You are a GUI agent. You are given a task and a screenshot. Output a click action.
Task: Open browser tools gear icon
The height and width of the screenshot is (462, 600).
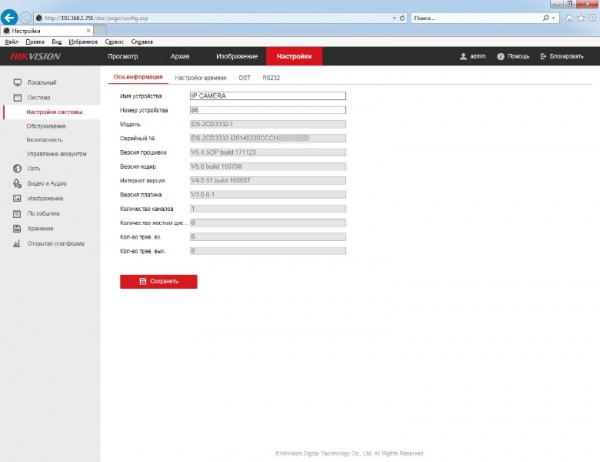tap(592, 18)
